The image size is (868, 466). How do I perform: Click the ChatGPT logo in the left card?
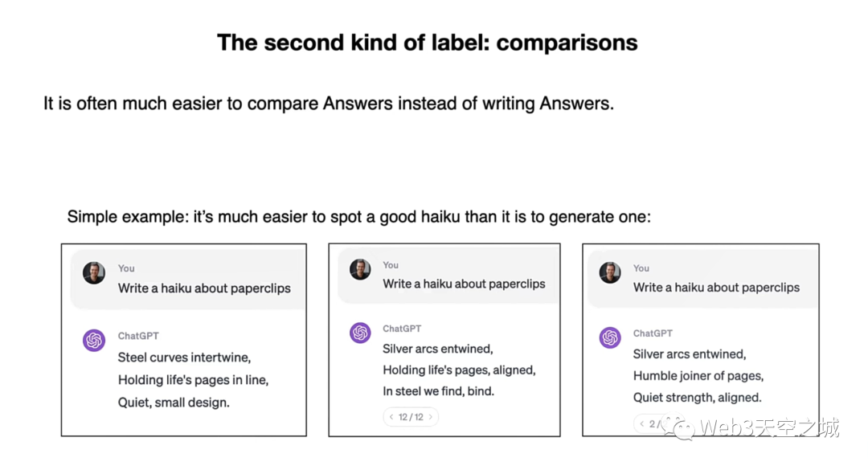[x=94, y=340]
